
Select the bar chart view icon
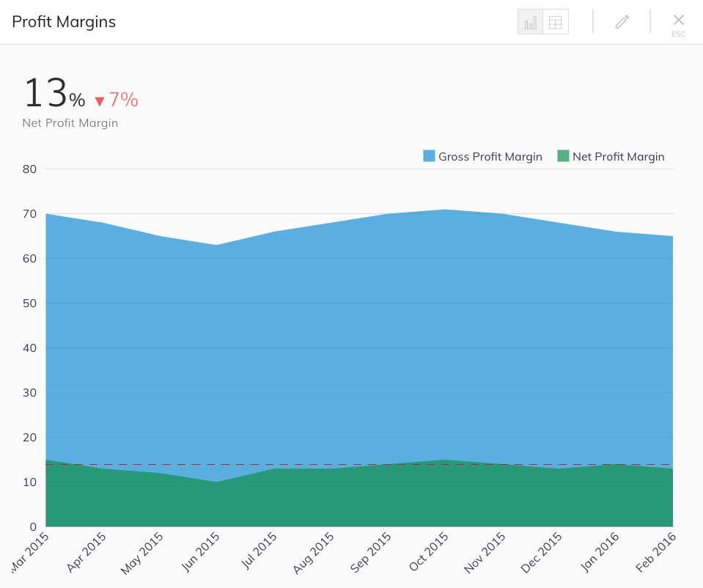coord(530,21)
